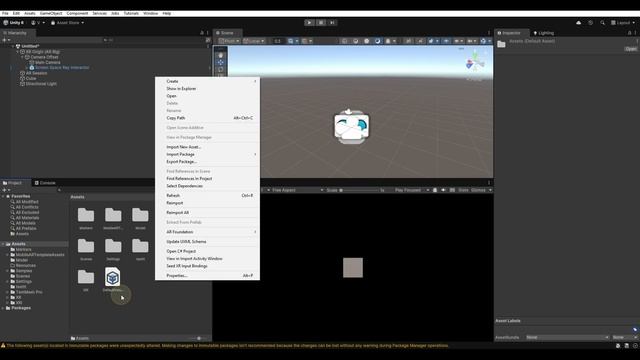Open the Layout dropdown

coord(623,23)
